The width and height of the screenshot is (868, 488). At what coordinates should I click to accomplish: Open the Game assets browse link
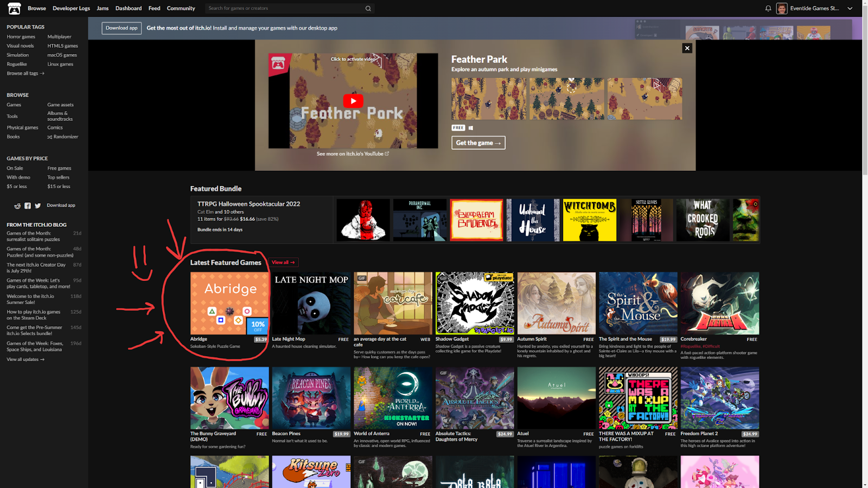pos(60,105)
